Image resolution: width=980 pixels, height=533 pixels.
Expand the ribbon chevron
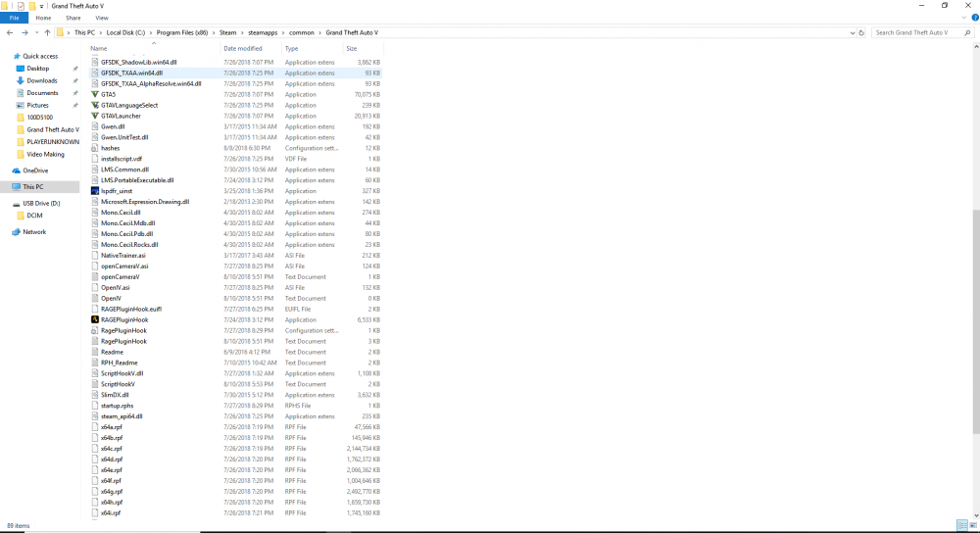(964, 18)
